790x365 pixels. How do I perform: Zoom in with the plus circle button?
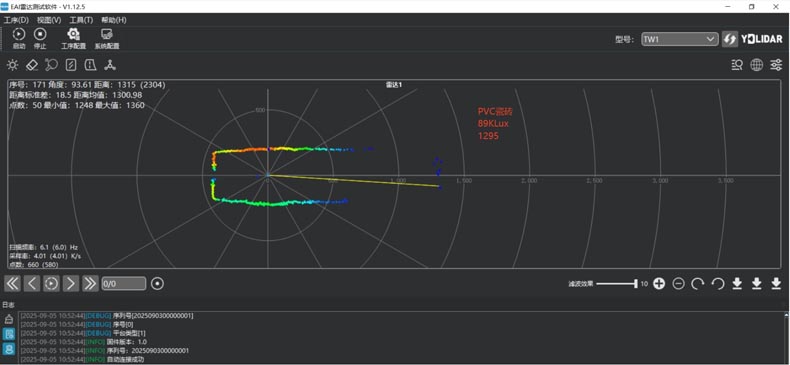click(659, 283)
